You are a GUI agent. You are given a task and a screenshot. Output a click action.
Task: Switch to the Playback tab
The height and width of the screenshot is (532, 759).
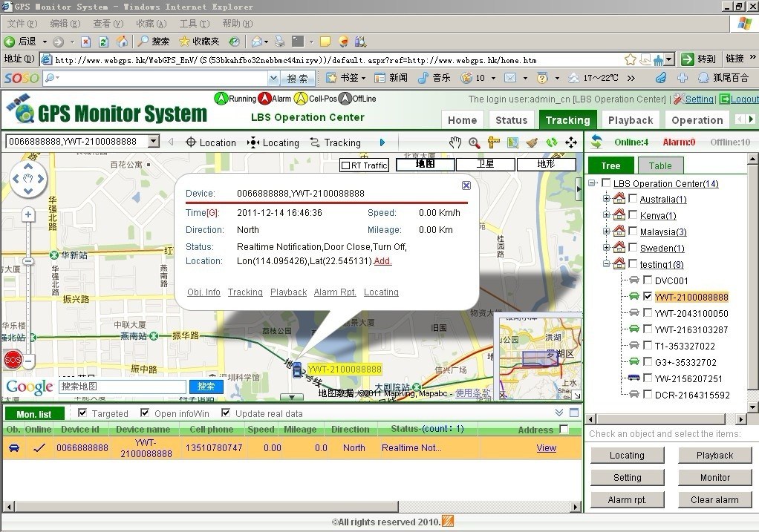tap(630, 120)
